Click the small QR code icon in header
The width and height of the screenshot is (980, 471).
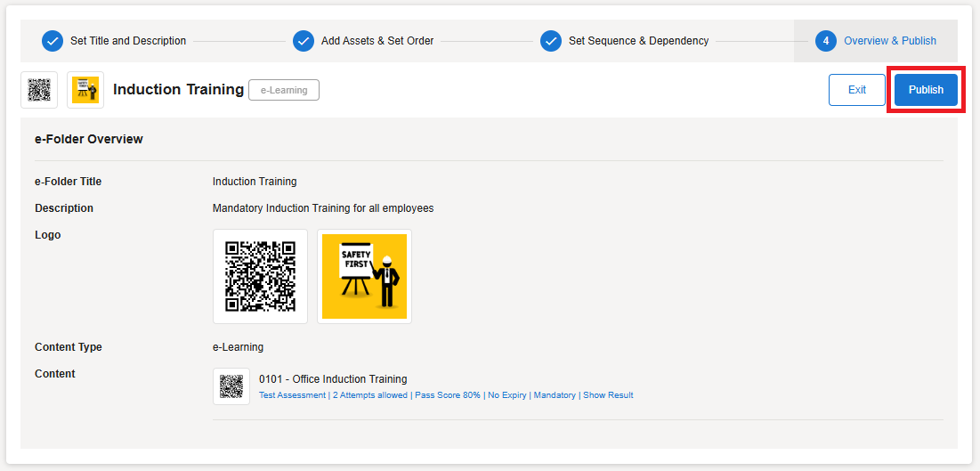pyautogui.click(x=39, y=90)
